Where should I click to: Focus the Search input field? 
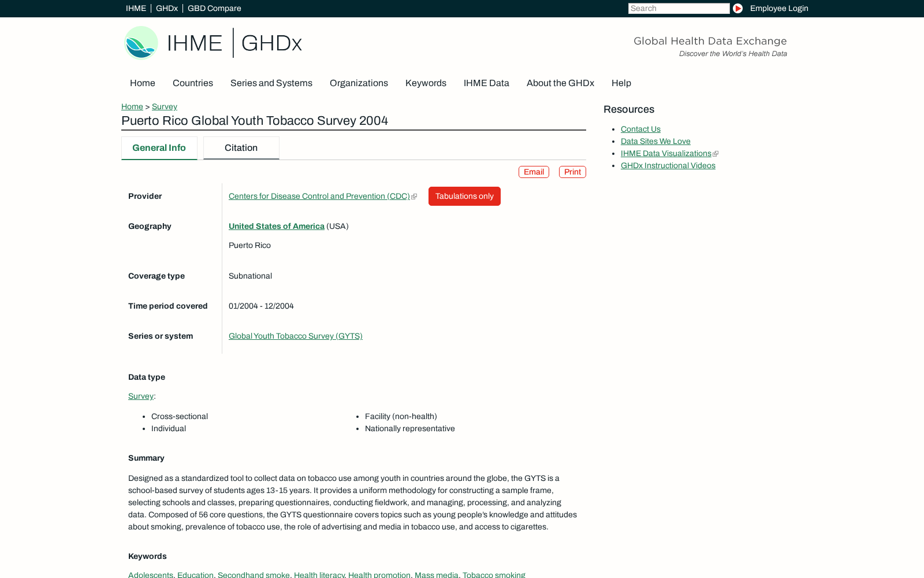(x=679, y=8)
